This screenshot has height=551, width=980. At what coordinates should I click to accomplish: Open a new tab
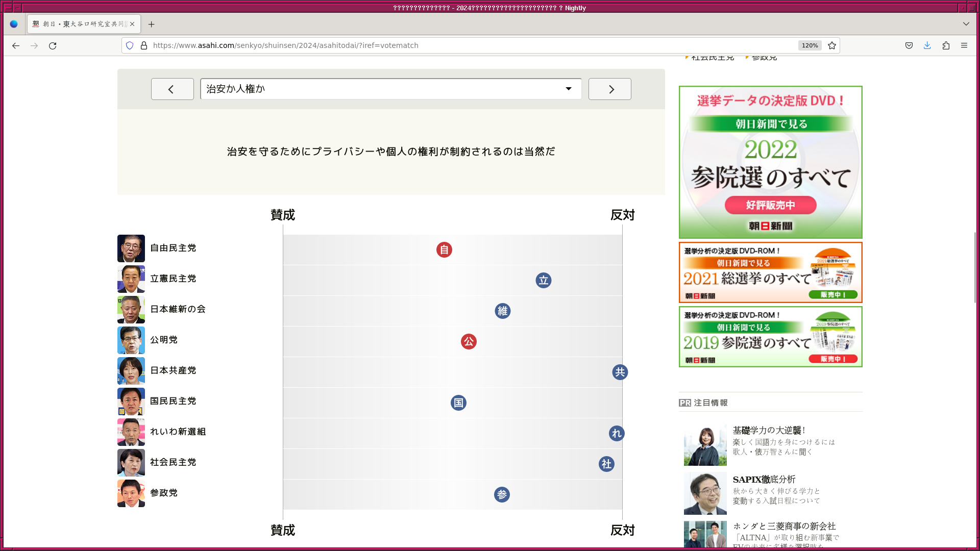(x=151, y=24)
